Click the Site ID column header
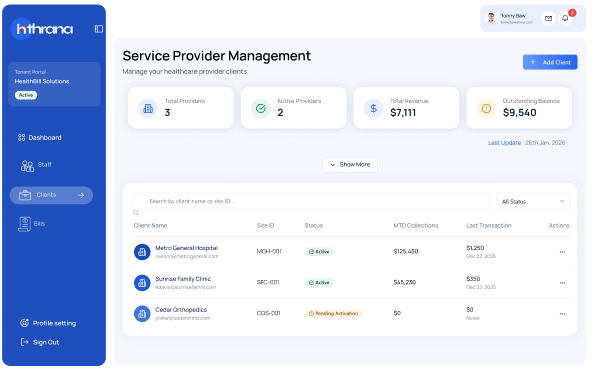 click(x=265, y=225)
